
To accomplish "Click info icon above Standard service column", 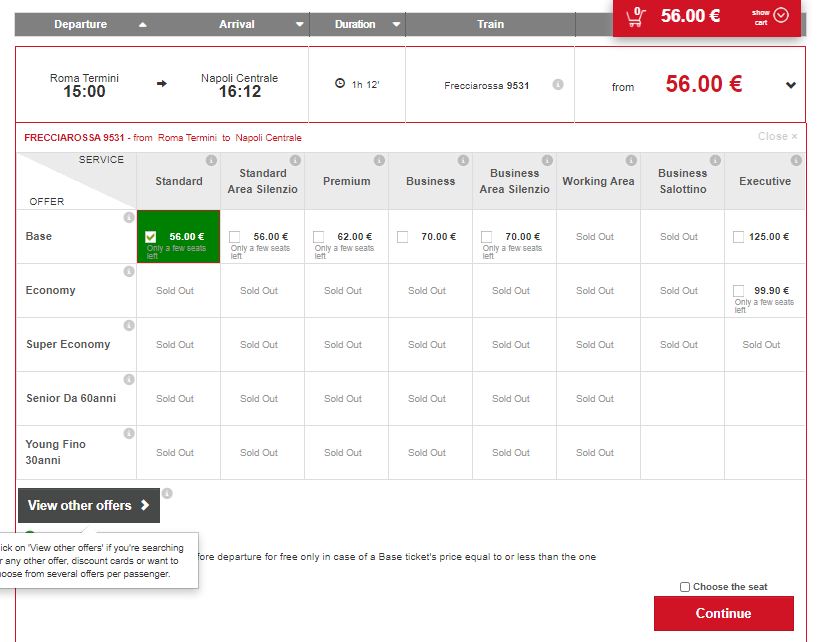I will [x=211, y=160].
